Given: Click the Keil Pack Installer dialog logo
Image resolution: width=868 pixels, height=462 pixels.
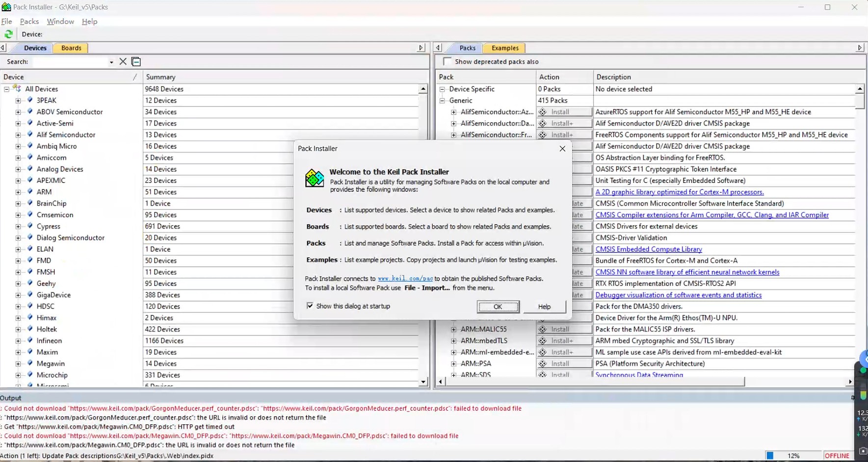Looking at the screenshot, I should [315, 178].
